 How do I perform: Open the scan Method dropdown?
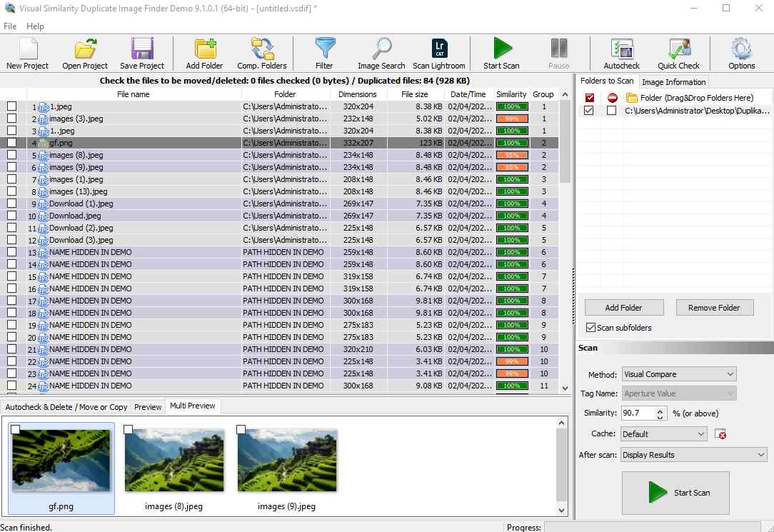pyautogui.click(x=730, y=373)
